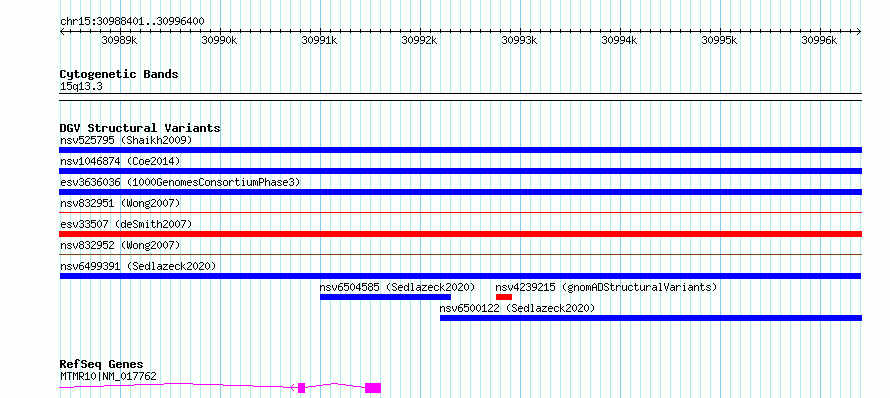Open nsv832951 (Wong2007) variant label
890x398 pixels.
[x=120, y=203]
